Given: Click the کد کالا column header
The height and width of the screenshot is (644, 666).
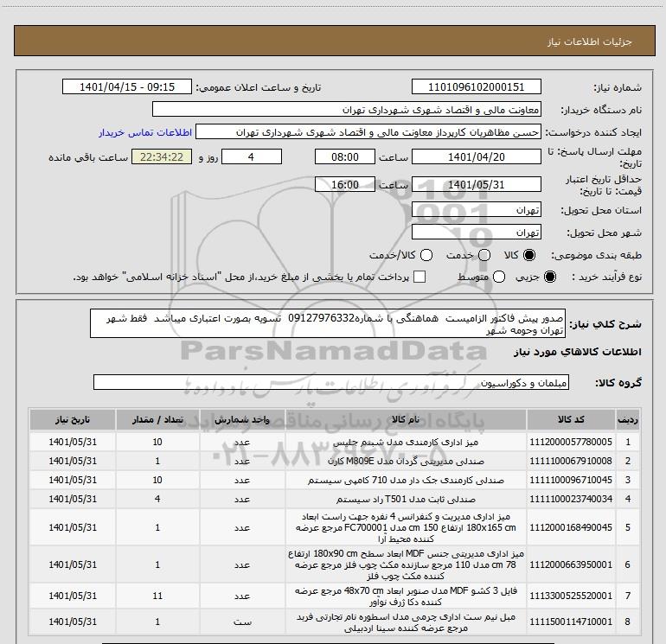Looking at the screenshot, I should click(x=571, y=419).
